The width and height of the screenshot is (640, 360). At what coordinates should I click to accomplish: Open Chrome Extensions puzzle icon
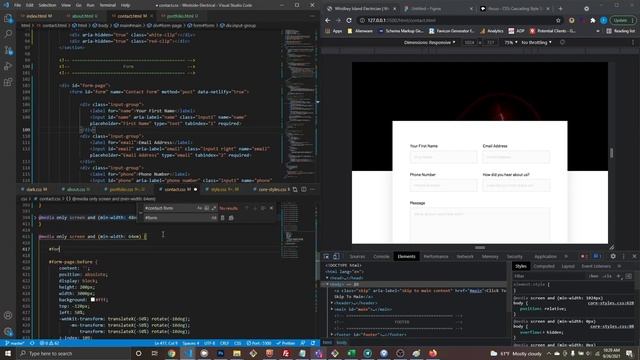(x=593, y=20)
